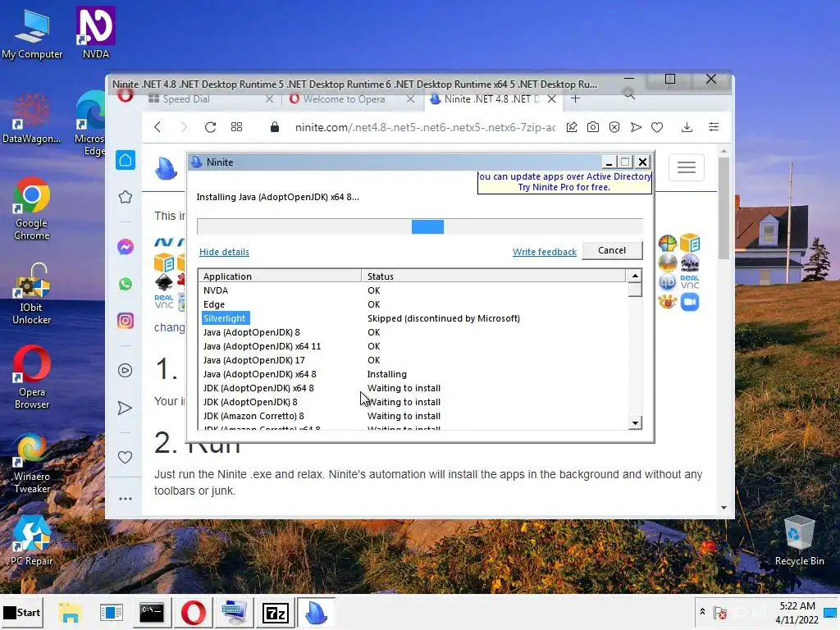Click heart bookmark icon in address bar

click(x=657, y=127)
